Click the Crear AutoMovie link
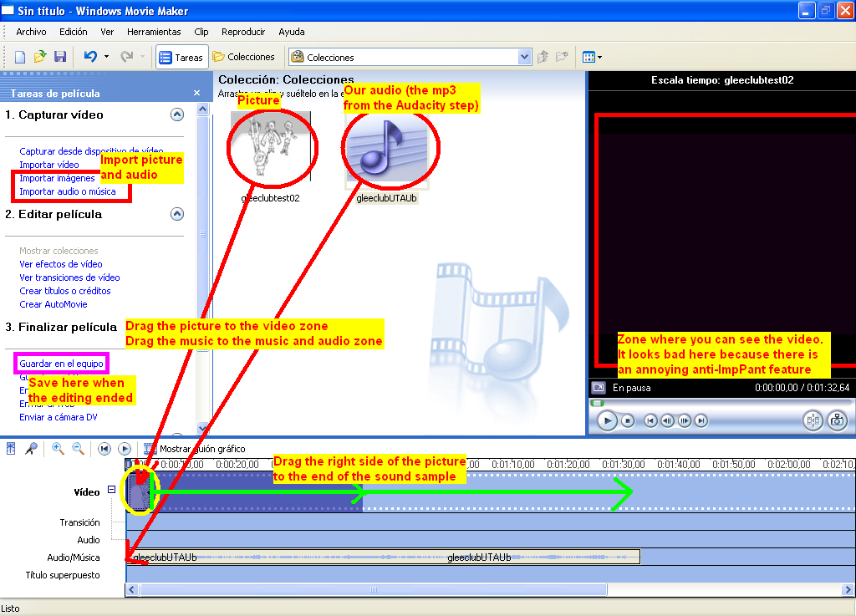Screen dimensions: 856x616 pyautogui.click(x=53, y=304)
